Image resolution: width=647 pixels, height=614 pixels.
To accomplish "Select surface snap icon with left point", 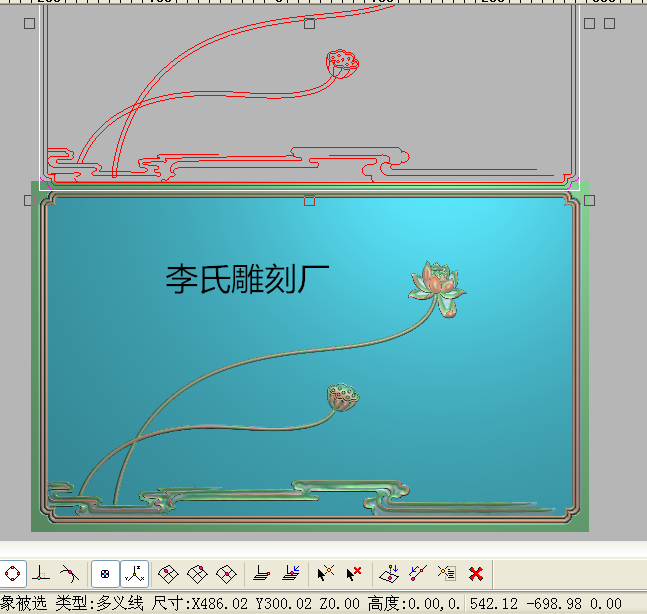I will point(168,574).
